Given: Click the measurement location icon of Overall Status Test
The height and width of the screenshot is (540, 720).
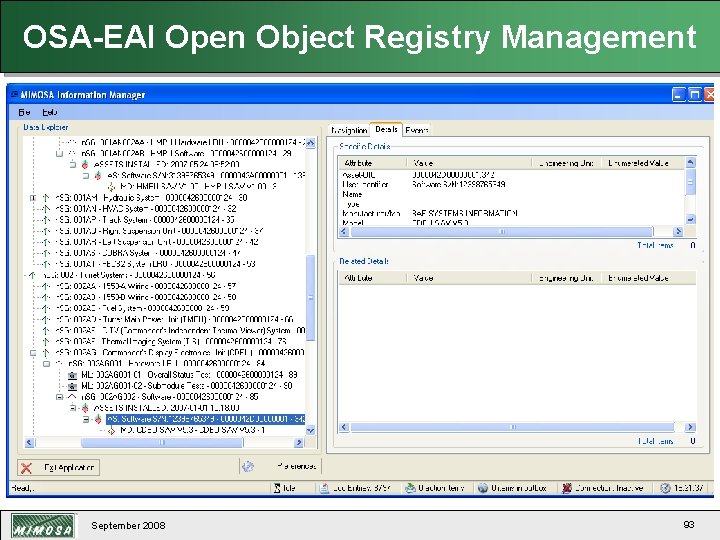Looking at the screenshot, I should pyautogui.click(x=72, y=375).
